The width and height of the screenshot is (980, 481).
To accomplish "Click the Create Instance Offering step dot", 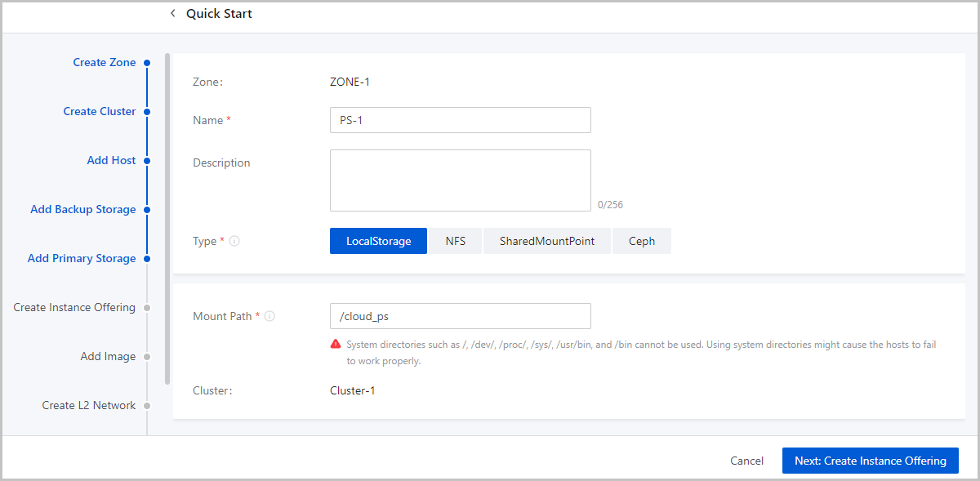I will [x=147, y=307].
